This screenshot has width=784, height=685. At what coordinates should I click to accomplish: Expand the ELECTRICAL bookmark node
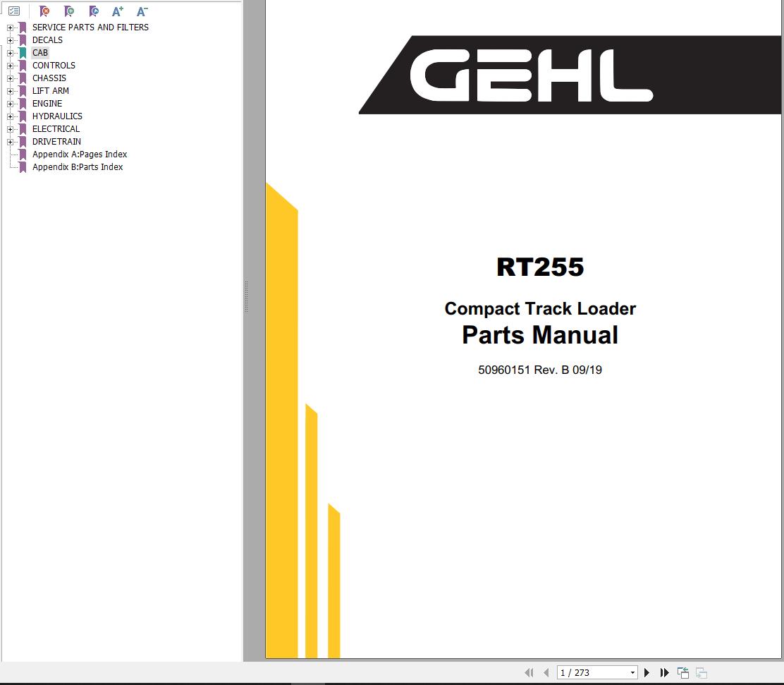[x=10, y=129]
